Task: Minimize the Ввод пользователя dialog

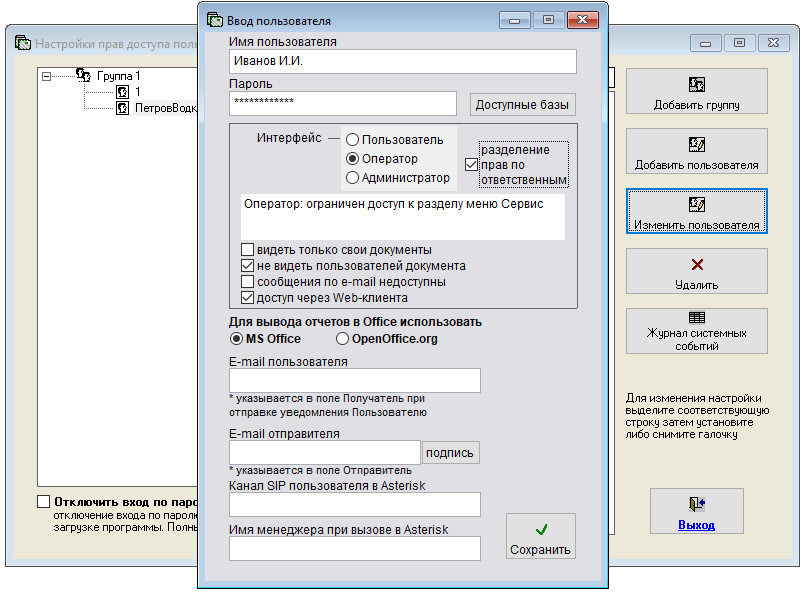Action: tap(514, 20)
